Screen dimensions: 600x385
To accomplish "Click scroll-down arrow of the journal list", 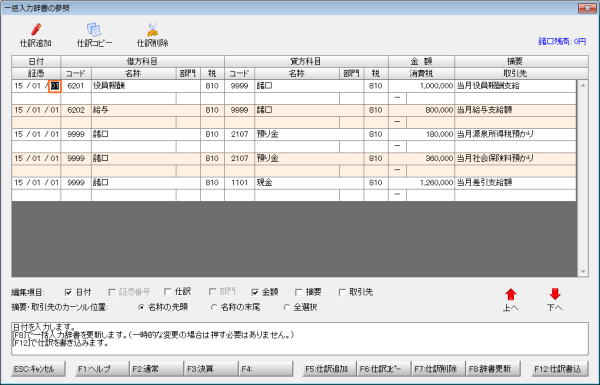I will pos(583,272).
